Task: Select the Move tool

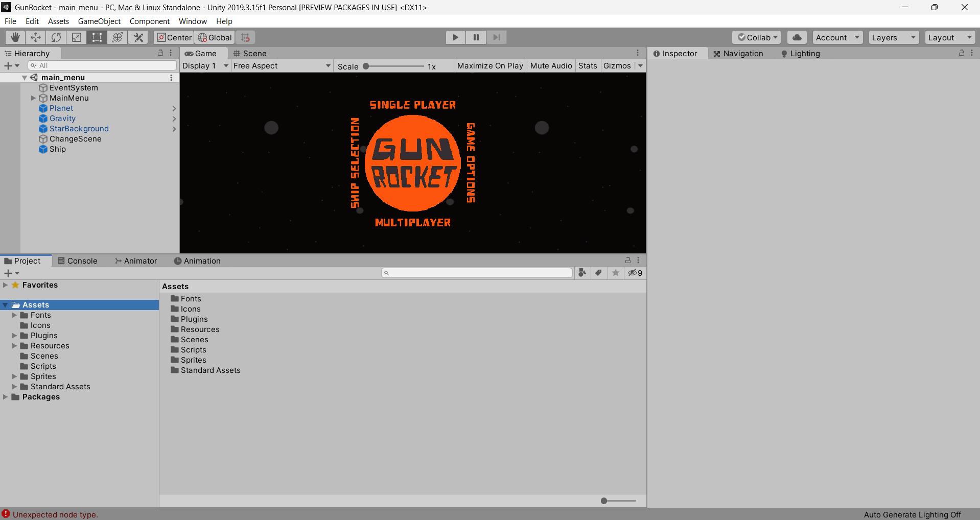Action: 36,37
